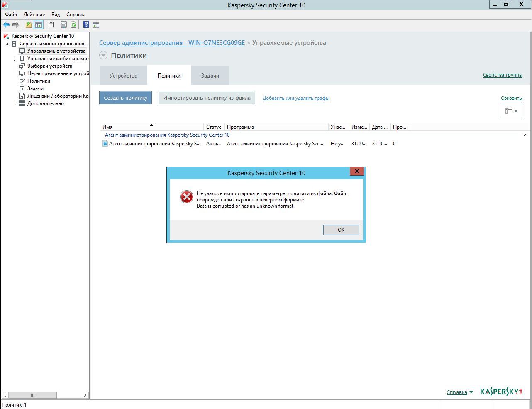Expand the Дополнительно tree node

coord(15,104)
